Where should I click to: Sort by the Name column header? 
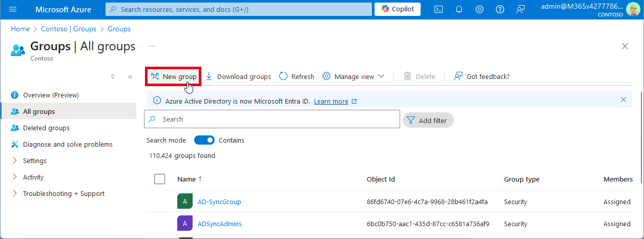[186, 179]
